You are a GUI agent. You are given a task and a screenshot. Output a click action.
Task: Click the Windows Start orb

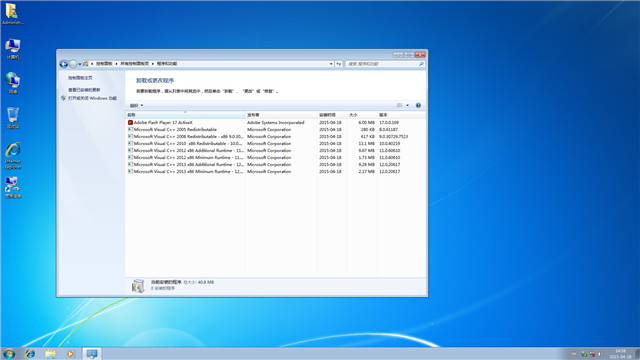click(x=9, y=354)
